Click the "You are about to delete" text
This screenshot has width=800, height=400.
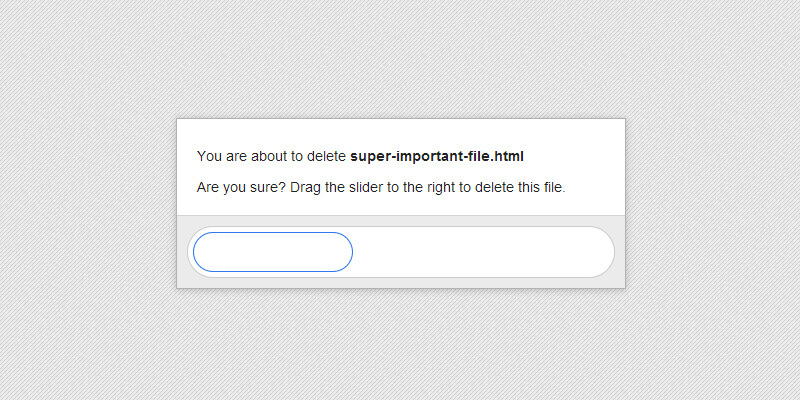(x=271, y=156)
